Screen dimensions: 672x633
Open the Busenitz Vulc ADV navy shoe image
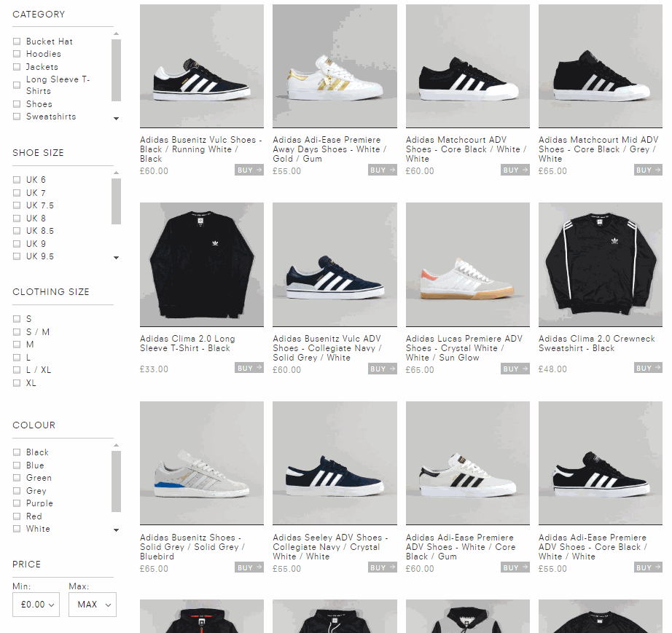click(x=335, y=264)
